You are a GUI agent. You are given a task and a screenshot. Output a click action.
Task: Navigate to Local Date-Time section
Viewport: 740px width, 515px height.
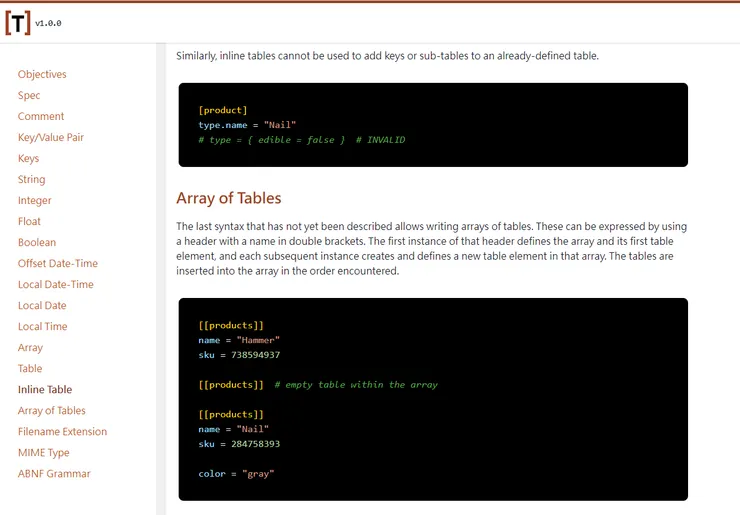point(56,284)
